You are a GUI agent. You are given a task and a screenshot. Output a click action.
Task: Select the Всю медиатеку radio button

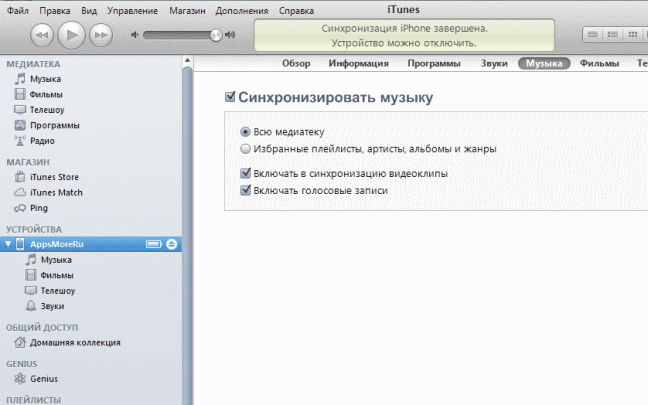245,132
